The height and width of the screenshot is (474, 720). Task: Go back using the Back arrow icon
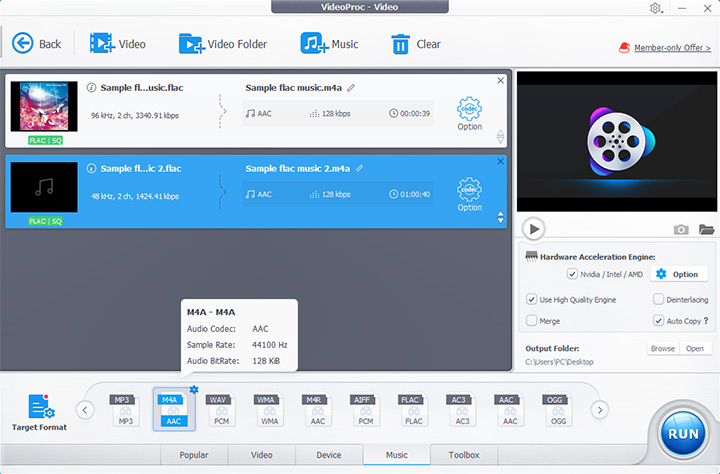[22, 44]
